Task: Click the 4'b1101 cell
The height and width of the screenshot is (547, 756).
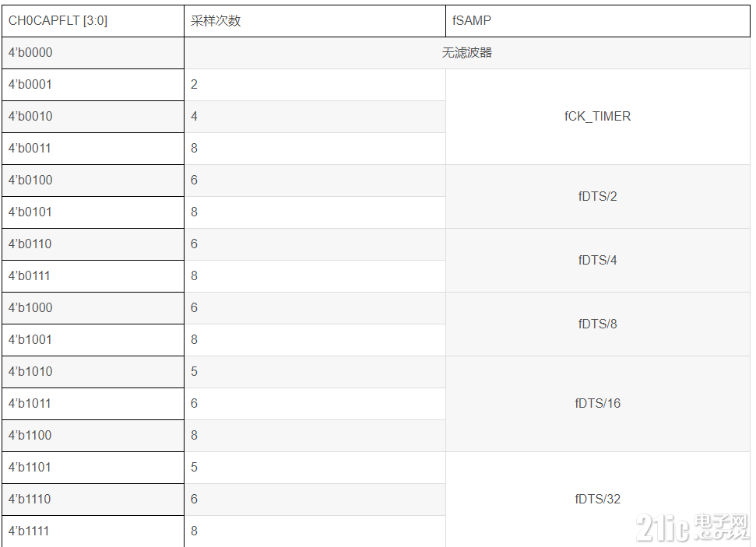Action: pyautogui.click(x=93, y=468)
